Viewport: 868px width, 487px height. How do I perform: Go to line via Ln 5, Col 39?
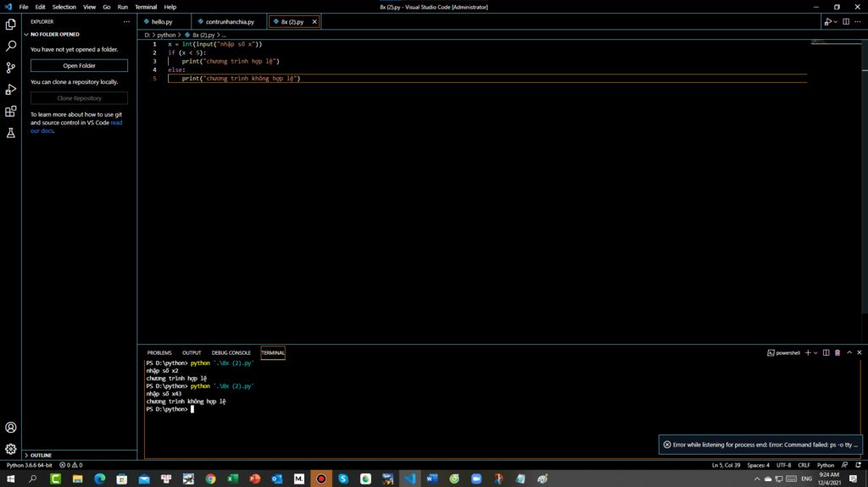coord(726,465)
